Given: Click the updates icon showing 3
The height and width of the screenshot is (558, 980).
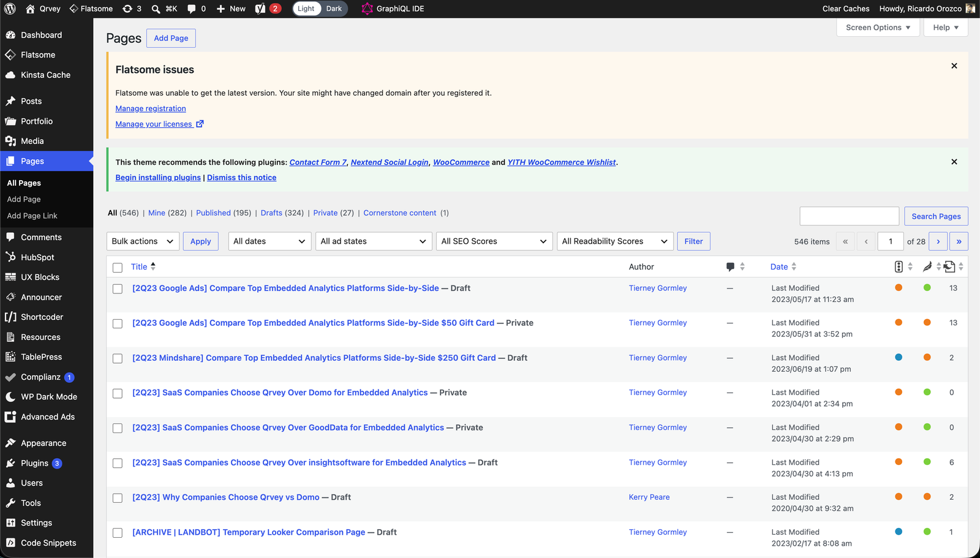Looking at the screenshot, I should pos(131,9).
